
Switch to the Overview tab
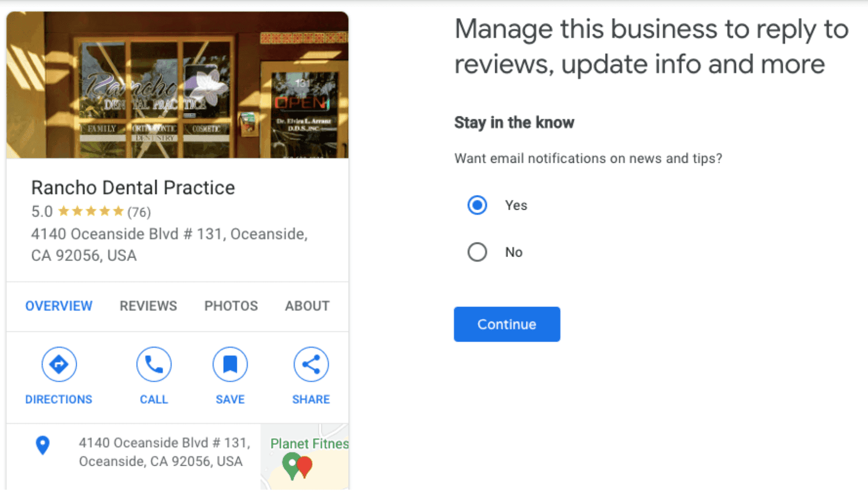click(59, 306)
